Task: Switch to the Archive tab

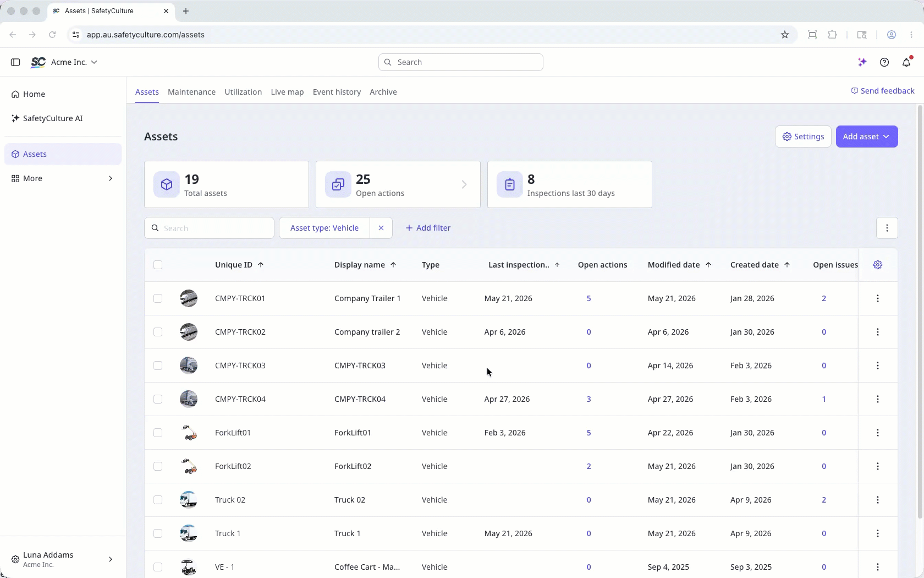Action: (x=383, y=92)
